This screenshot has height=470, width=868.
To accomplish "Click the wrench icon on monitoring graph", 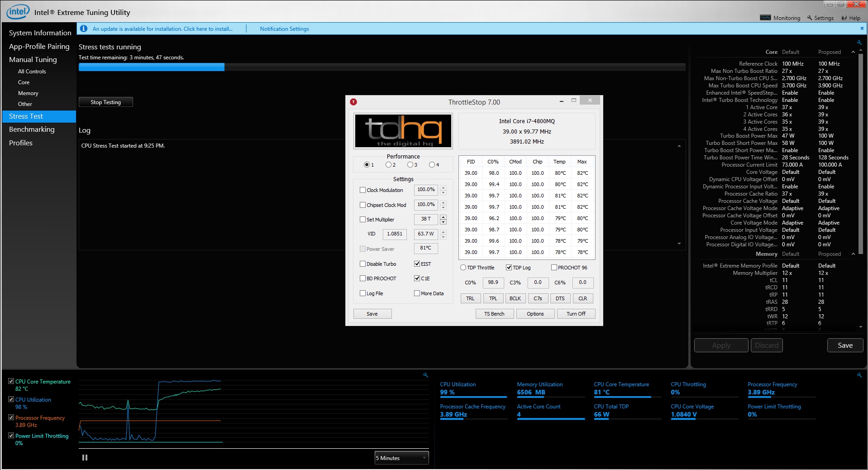I will point(425,375).
